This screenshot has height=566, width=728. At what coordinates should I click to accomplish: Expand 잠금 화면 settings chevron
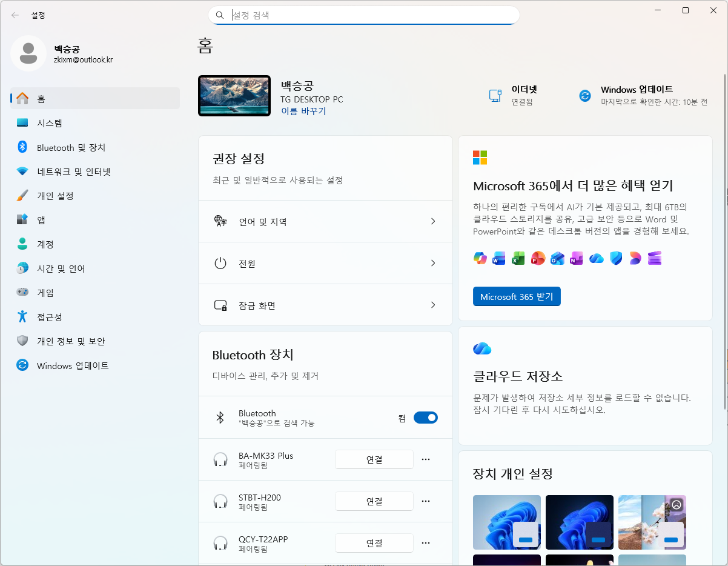[433, 305]
